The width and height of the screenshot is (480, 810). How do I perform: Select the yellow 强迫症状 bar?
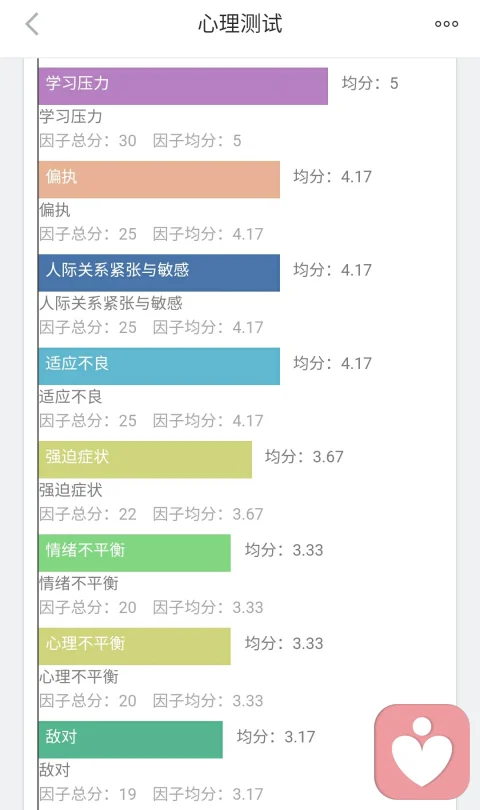[145, 460]
